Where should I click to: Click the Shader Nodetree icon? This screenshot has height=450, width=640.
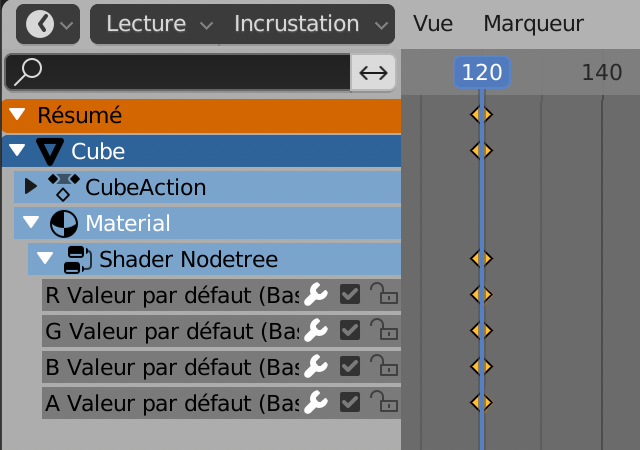78,259
